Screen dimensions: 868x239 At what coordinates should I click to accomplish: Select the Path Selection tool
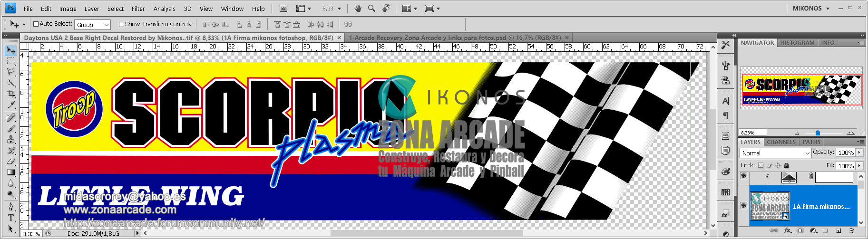[11, 228]
